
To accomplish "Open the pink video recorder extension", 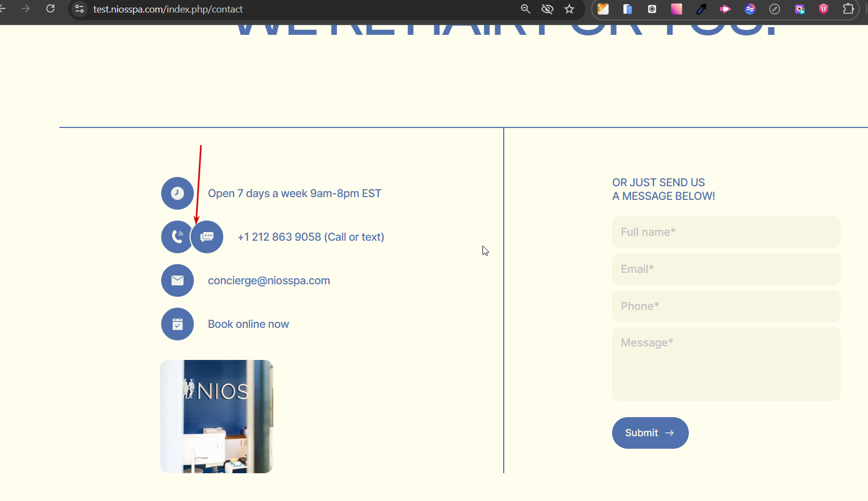I will pos(725,9).
